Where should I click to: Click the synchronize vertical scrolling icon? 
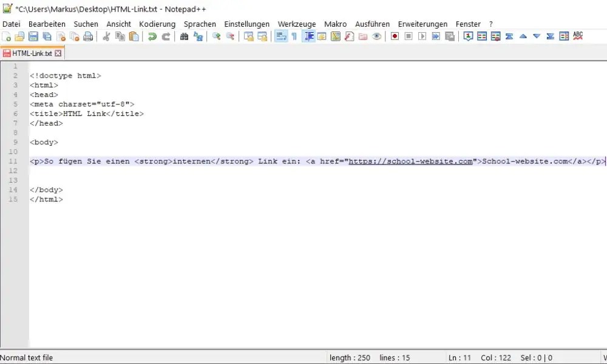(248, 36)
